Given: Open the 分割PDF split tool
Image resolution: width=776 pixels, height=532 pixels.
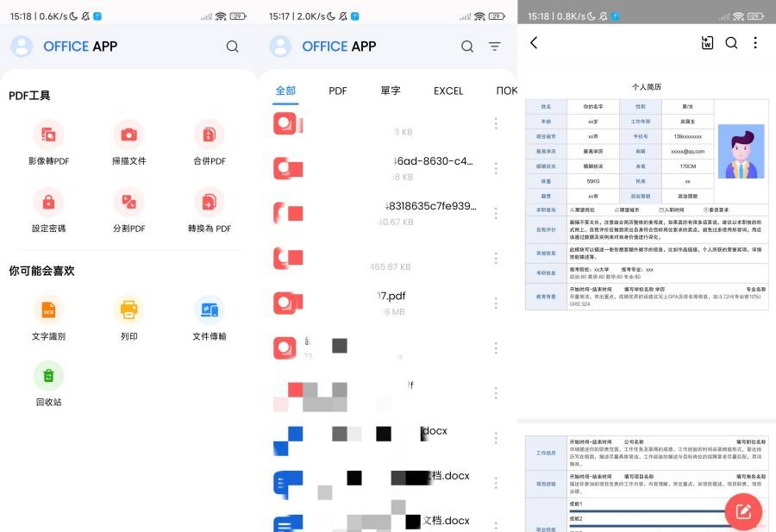Looking at the screenshot, I should pyautogui.click(x=128, y=202).
